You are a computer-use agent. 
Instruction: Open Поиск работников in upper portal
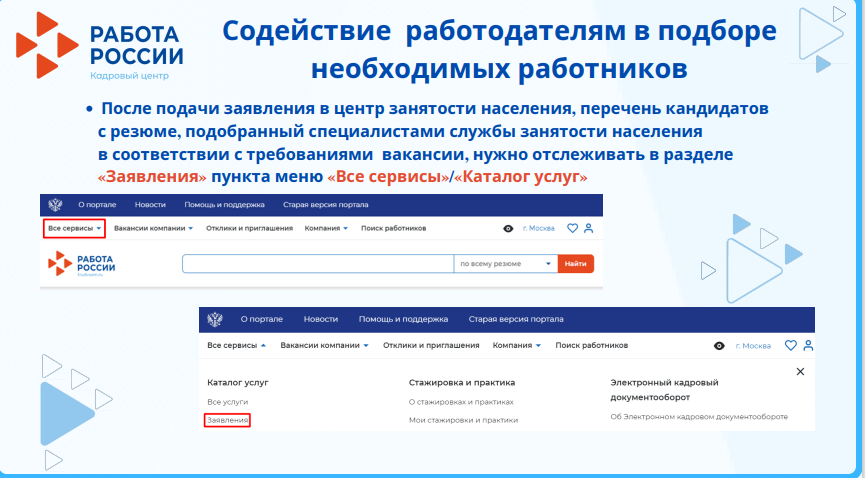[394, 228]
